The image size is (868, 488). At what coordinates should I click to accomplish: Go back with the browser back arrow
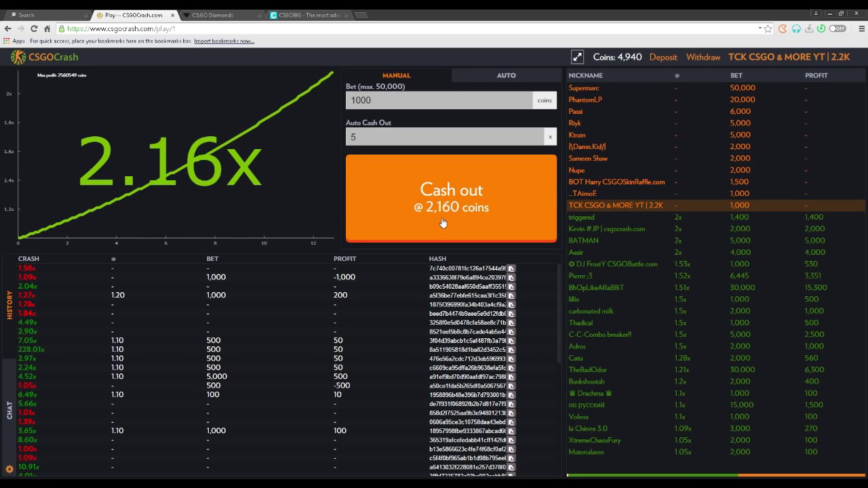8,28
